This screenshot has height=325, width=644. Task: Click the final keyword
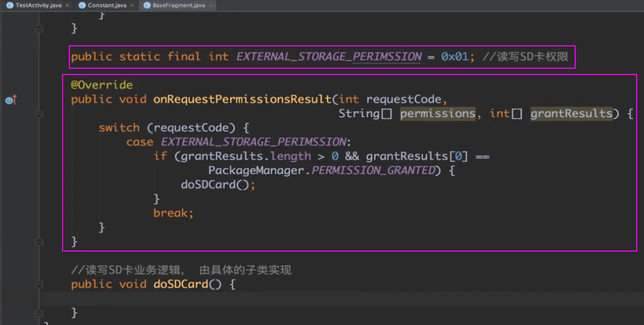184,57
